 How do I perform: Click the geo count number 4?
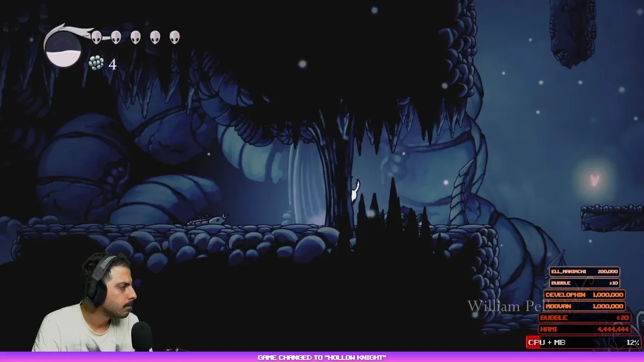tap(112, 64)
